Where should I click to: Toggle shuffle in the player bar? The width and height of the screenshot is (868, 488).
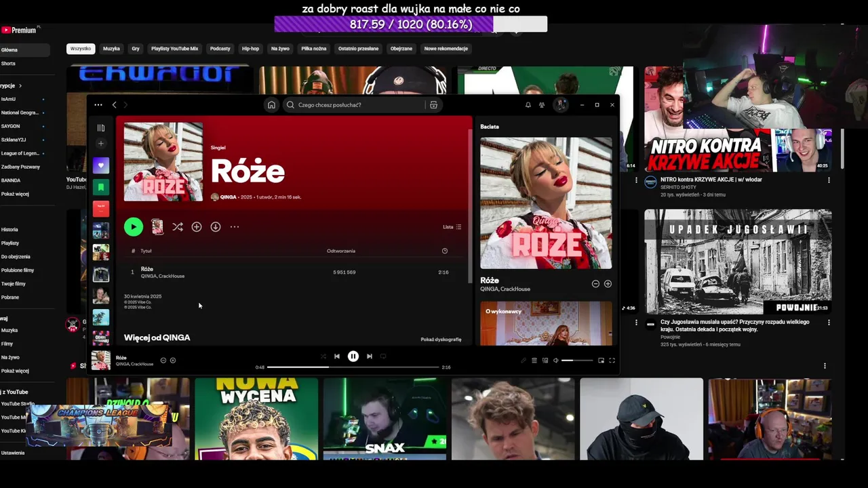click(323, 357)
